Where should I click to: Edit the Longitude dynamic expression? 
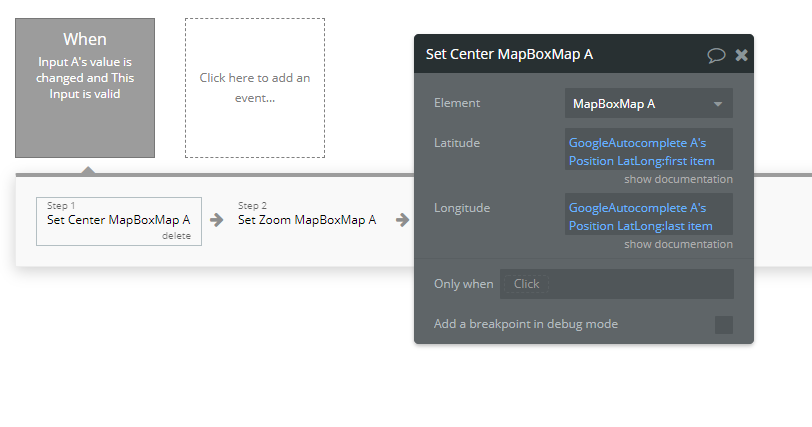point(648,216)
